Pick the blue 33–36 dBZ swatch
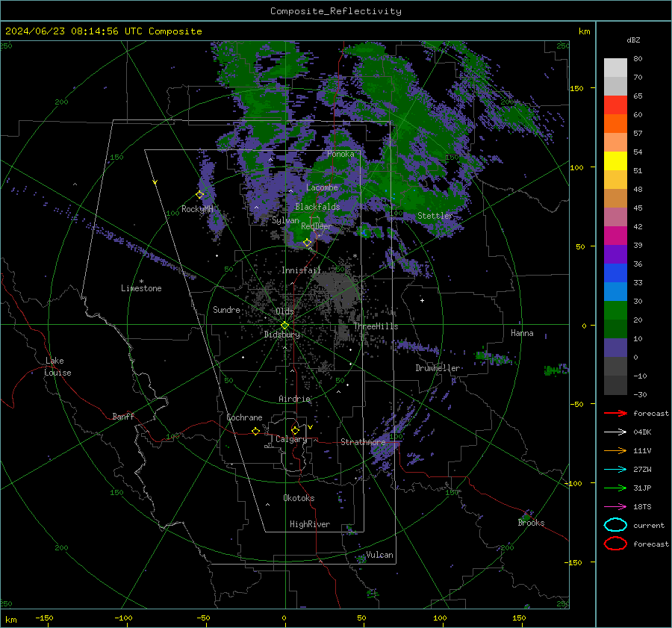This screenshot has height=628, width=672. 615,273
